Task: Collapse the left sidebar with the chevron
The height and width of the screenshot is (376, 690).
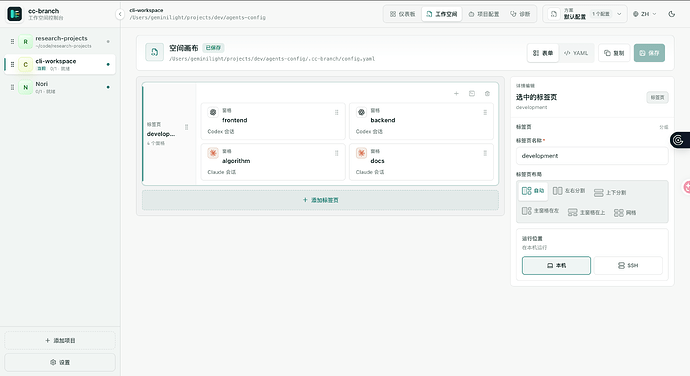Action: pyautogui.click(x=120, y=14)
